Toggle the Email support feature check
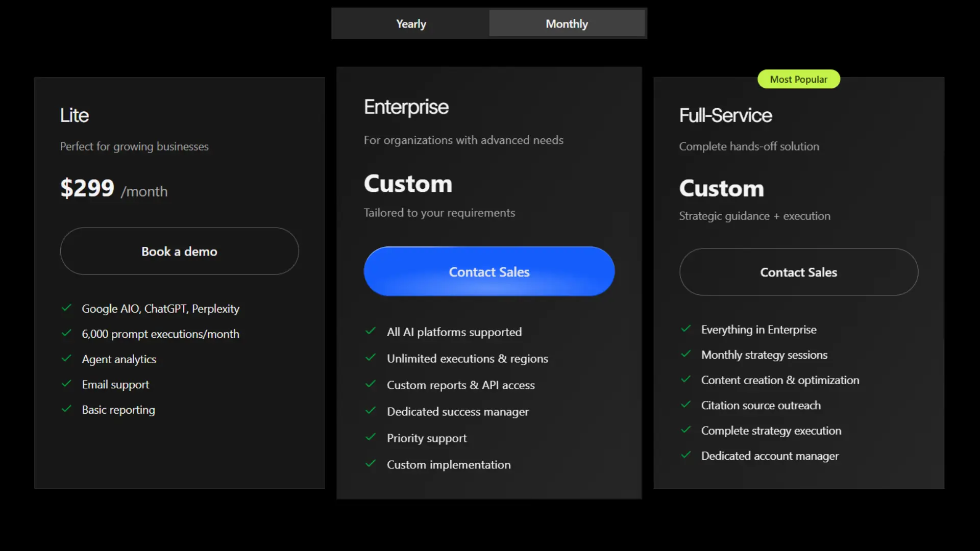The width and height of the screenshot is (980, 551). pyautogui.click(x=66, y=384)
